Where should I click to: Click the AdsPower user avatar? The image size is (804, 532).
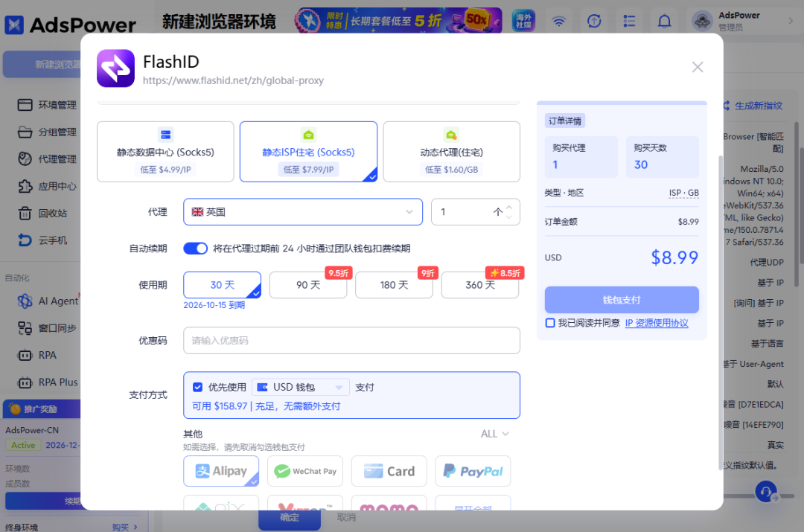tap(702, 21)
